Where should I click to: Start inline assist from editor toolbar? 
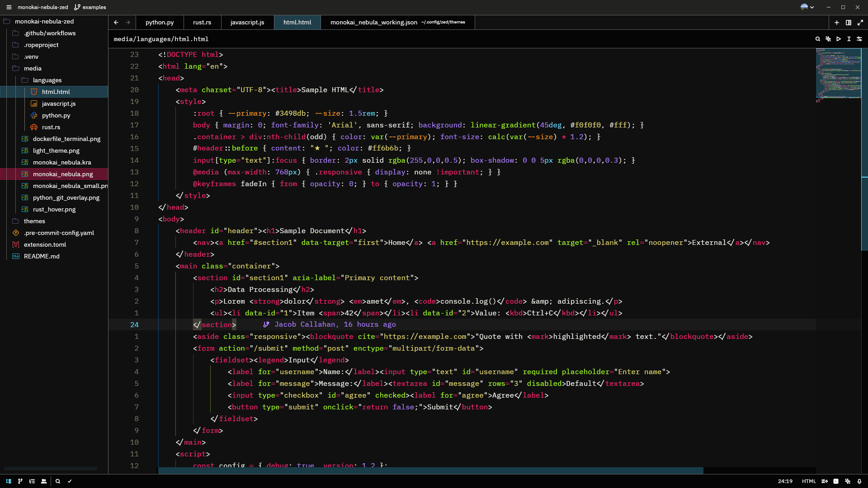click(828, 39)
